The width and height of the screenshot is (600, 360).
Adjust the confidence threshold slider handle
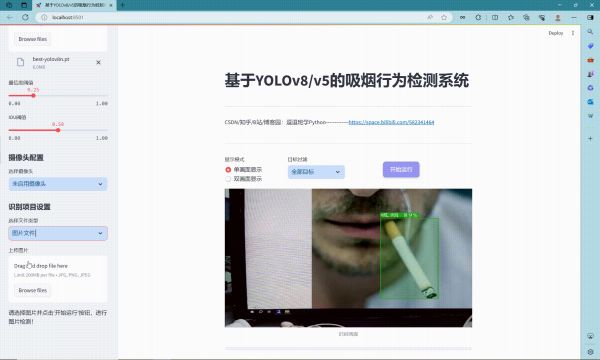pos(33,95)
